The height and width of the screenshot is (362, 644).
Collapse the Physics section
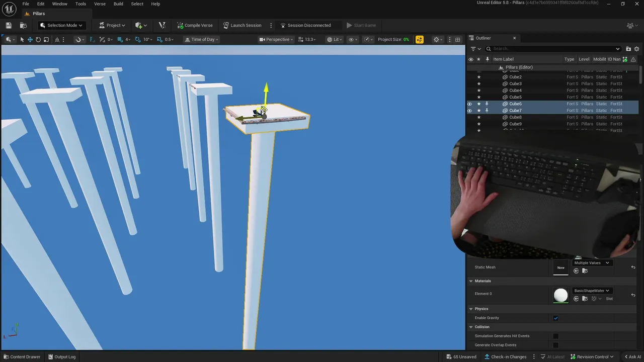click(x=471, y=309)
